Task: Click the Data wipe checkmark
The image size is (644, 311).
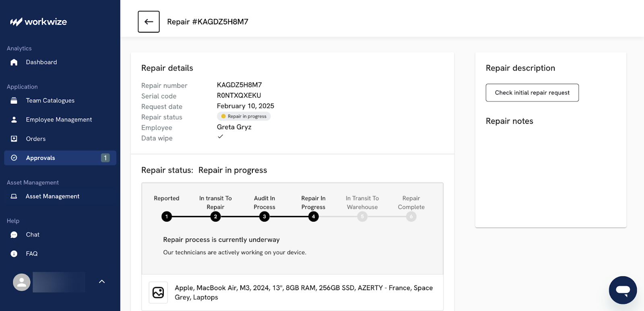Action: tap(221, 137)
